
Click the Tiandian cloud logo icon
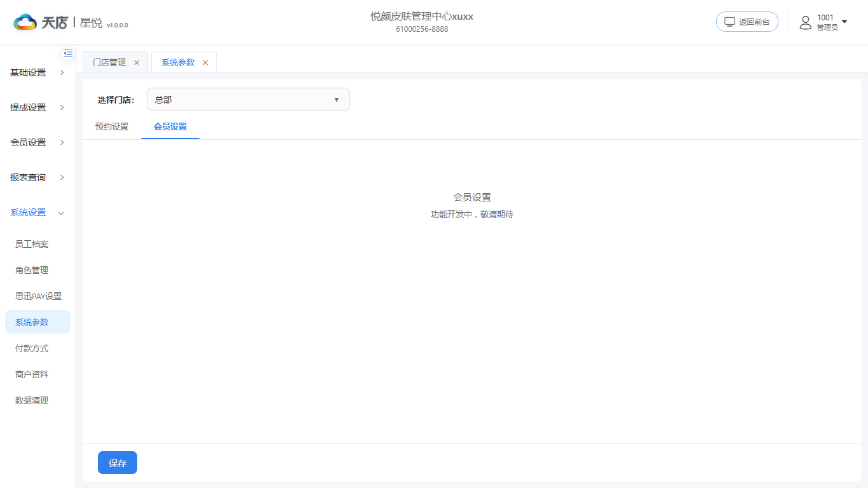(25, 22)
